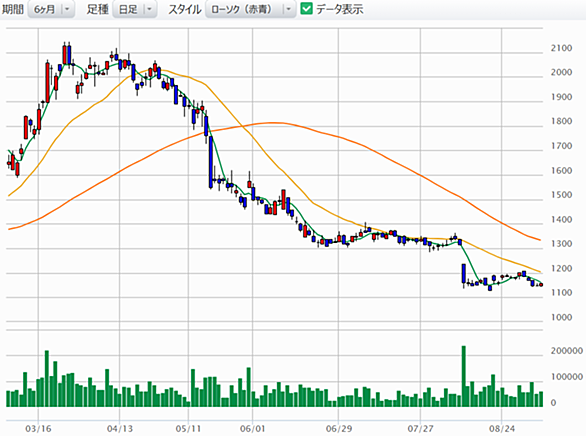This screenshot has height=436, width=586.
Task: Select the 06/01 date marker
Action: (x=252, y=429)
